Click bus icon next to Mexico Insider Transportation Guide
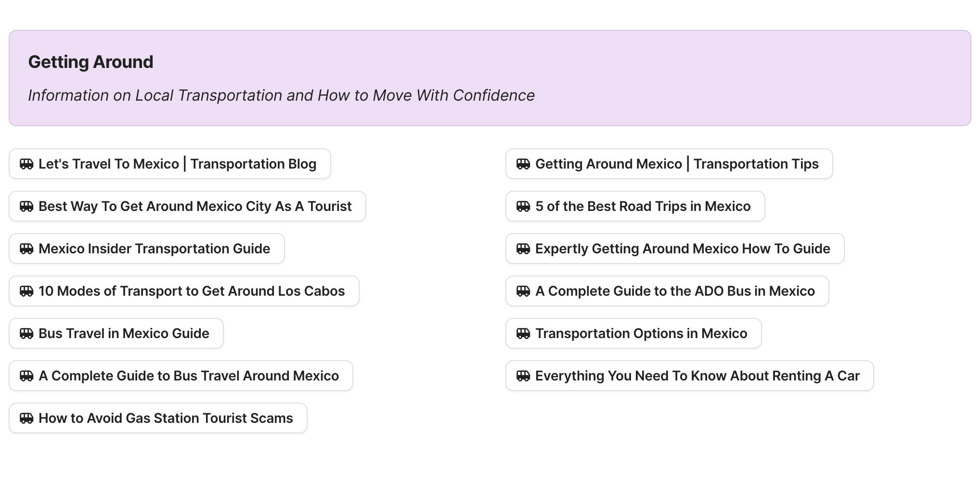This screenshot has height=497, width=980. click(26, 249)
